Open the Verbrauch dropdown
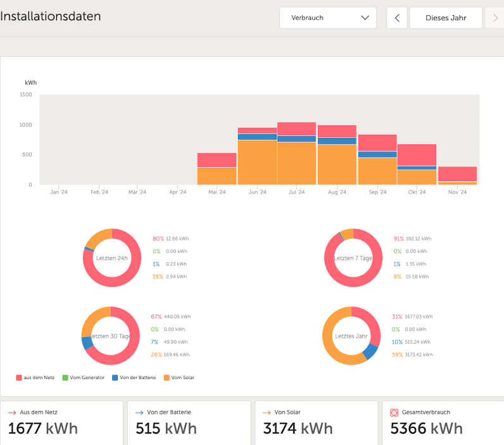The image size is (504, 445). (x=327, y=18)
